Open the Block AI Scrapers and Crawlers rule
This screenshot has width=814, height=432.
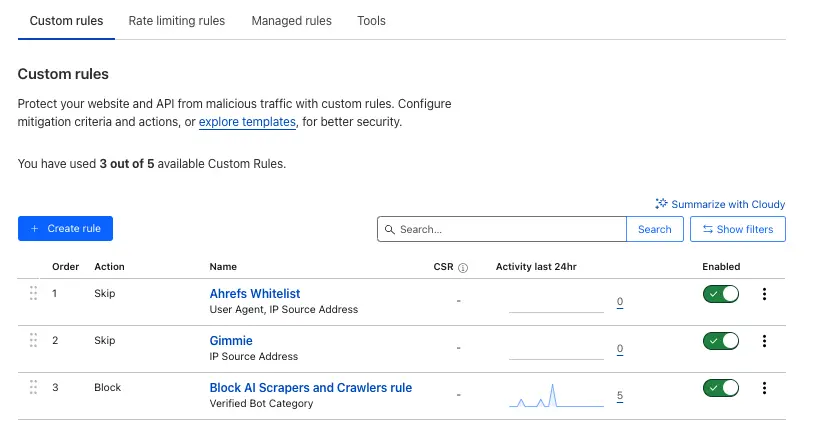[x=310, y=387]
